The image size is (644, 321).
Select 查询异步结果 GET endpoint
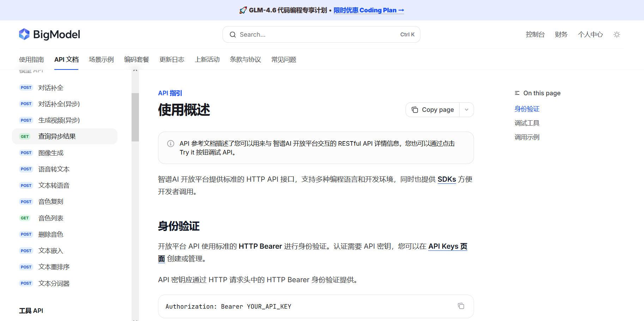click(65, 137)
